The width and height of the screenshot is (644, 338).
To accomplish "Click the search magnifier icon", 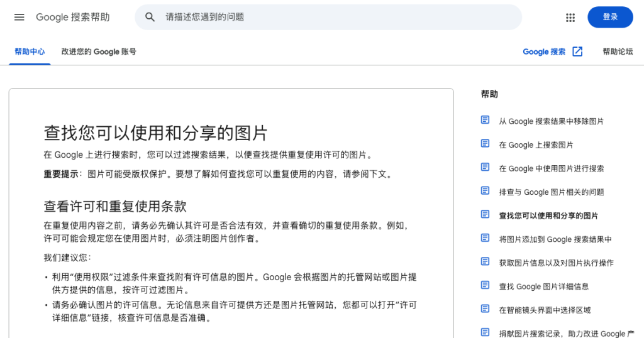I will [x=150, y=17].
